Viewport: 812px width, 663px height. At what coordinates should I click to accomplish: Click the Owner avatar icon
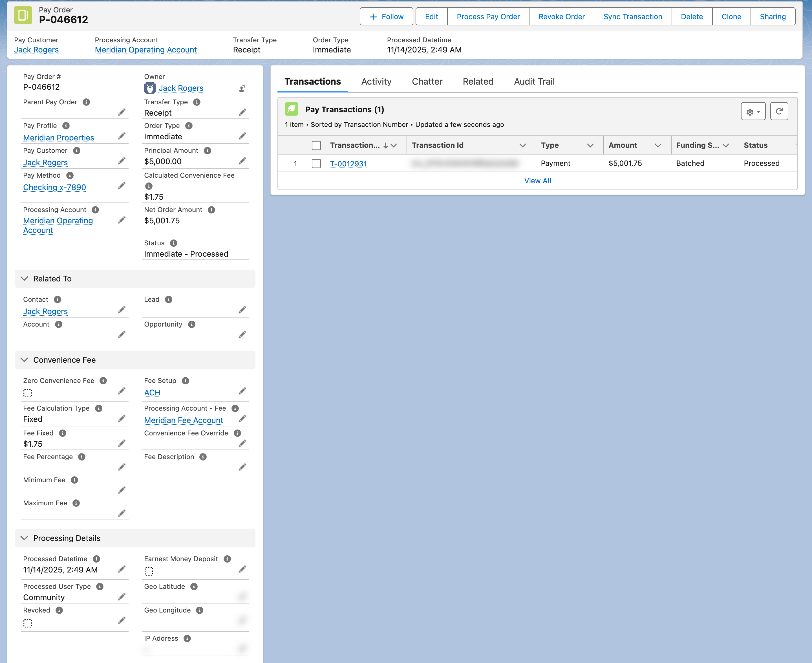[x=150, y=88]
